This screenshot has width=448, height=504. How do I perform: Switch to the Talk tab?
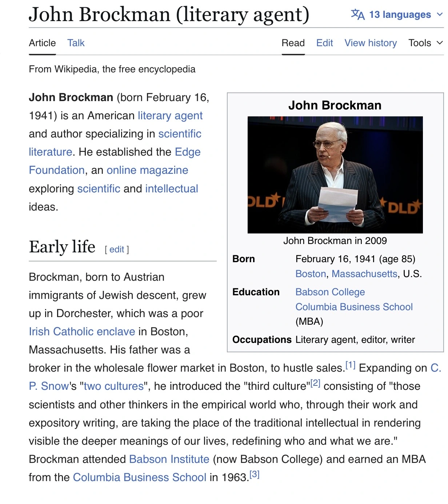coord(76,43)
